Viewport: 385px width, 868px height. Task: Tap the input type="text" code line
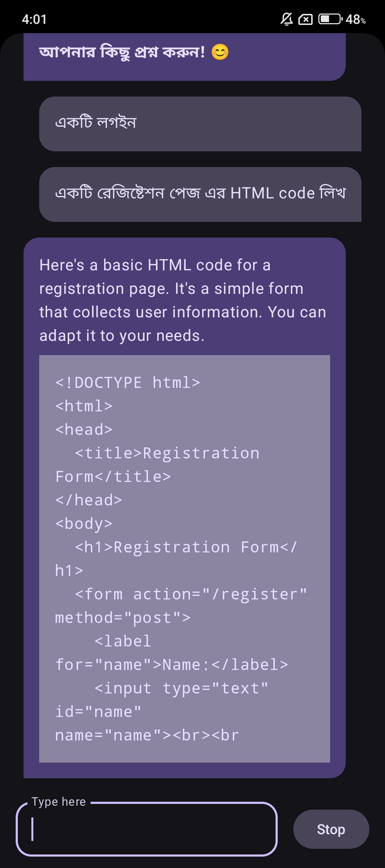(x=181, y=688)
